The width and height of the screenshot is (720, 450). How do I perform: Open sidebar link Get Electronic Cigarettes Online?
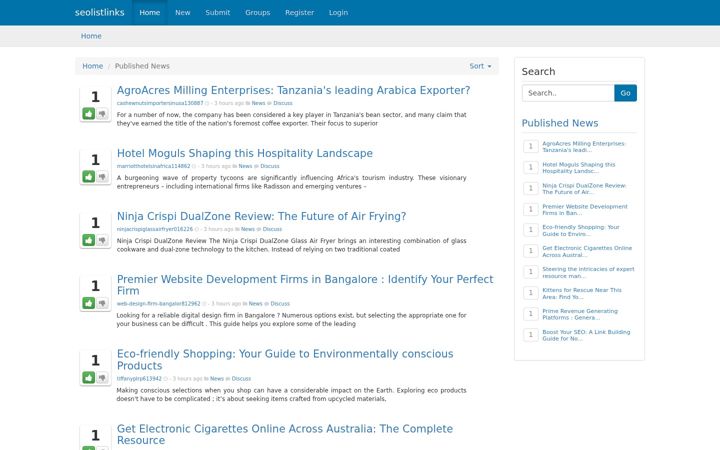pyautogui.click(x=587, y=252)
